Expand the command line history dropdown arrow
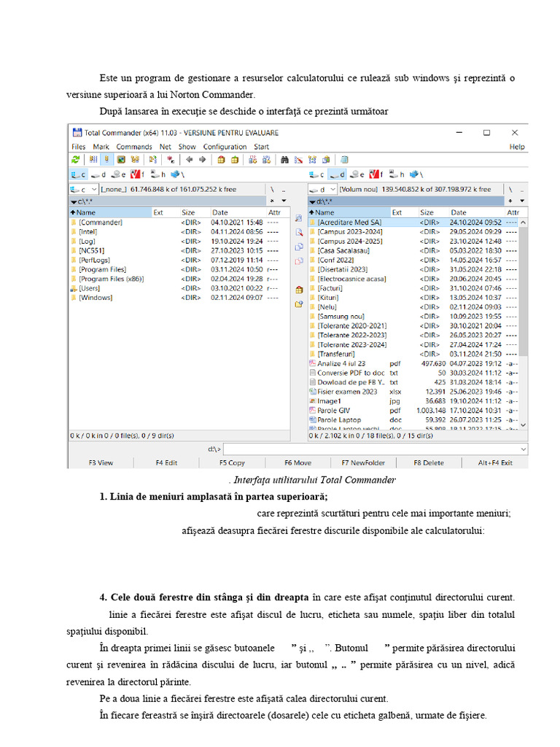Screen dimensions: 560x747 coord(524,449)
